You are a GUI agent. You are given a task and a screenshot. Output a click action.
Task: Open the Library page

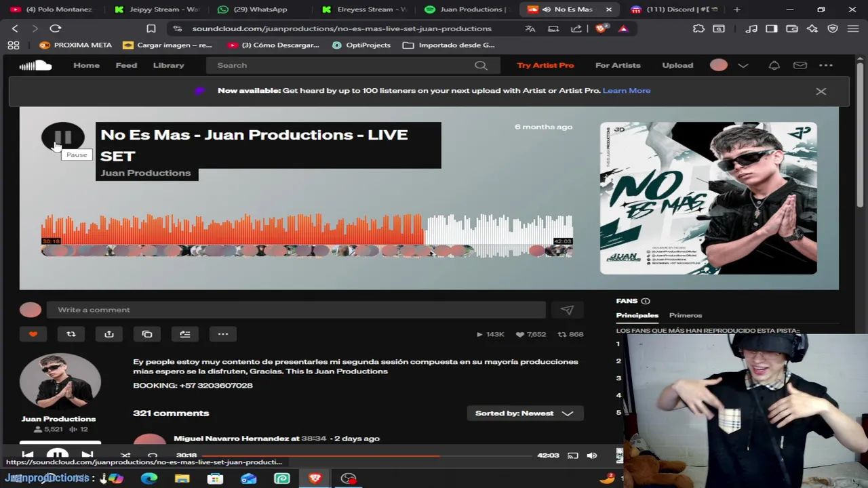click(168, 65)
